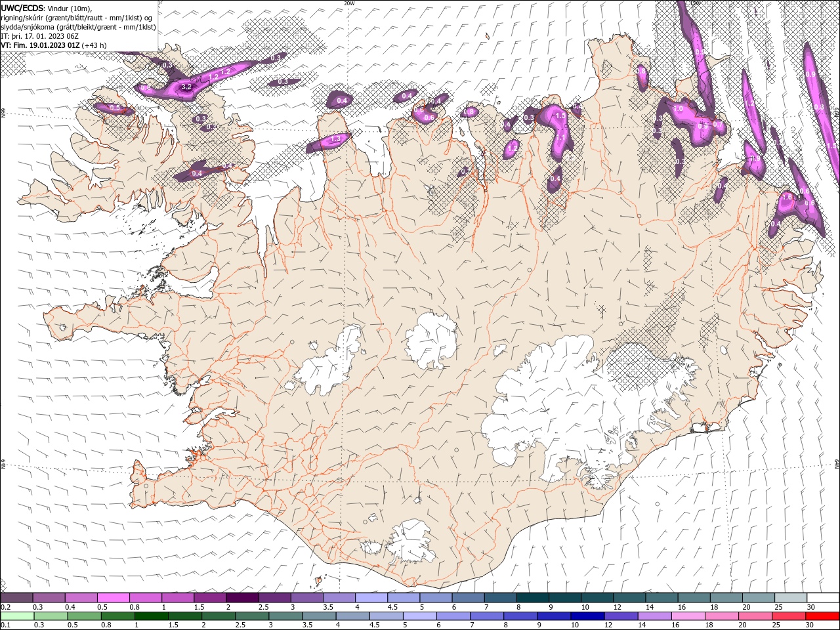840x630 pixels.
Task: Click the '20W' longitude label
Action: [349, 3]
